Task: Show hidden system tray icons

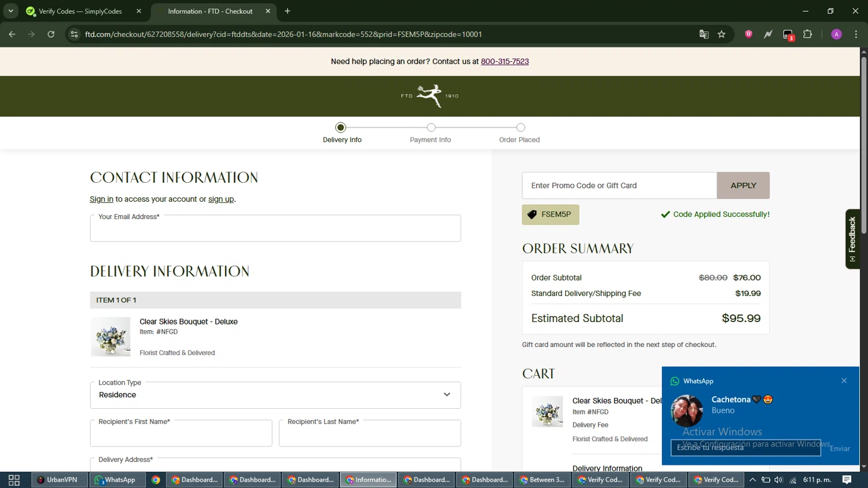Action: pyautogui.click(x=752, y=480)
